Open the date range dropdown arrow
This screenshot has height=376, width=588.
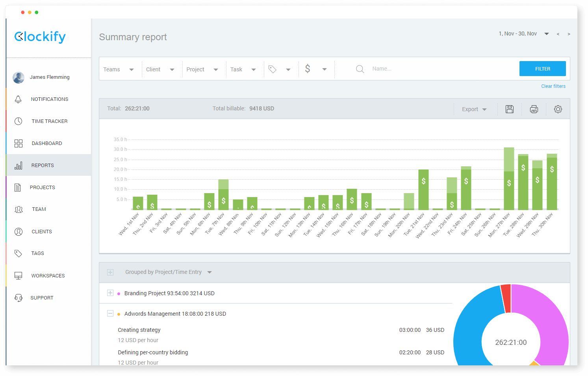click(547, 34)
